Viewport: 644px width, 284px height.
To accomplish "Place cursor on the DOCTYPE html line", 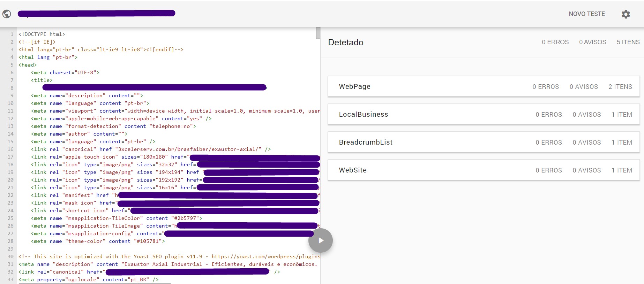I will point(42,34).
